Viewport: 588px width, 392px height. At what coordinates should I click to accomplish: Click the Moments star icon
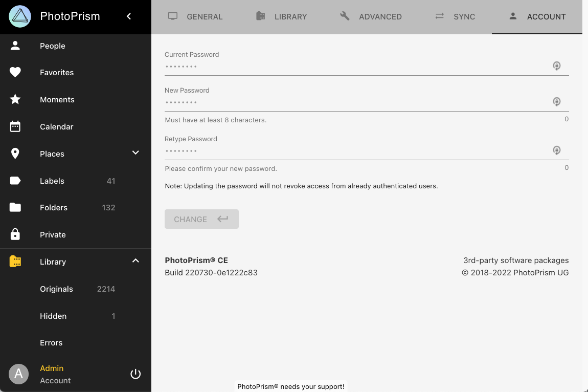click(x=15, y=100)
